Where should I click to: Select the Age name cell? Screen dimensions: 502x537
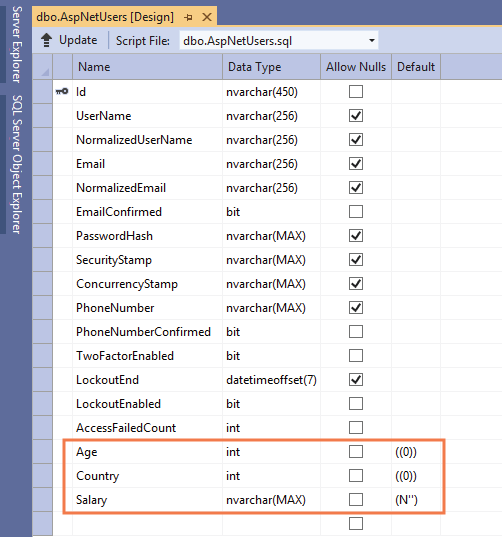[148, 451]
